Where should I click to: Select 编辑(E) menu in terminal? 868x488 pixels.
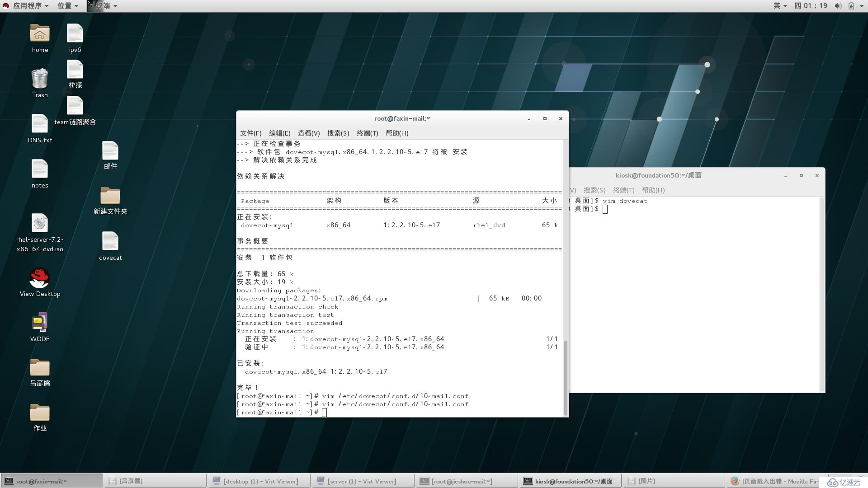point(279,133)
